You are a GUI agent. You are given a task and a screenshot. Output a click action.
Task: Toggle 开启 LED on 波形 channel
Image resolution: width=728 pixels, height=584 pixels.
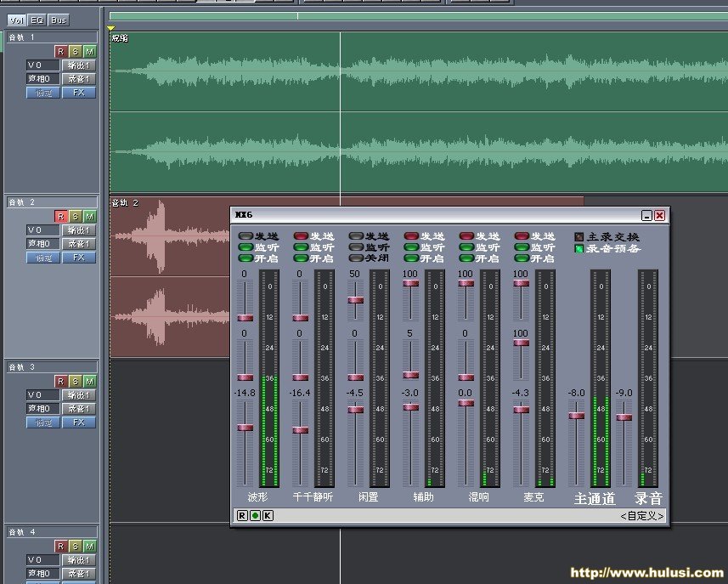tap(245, 258)
